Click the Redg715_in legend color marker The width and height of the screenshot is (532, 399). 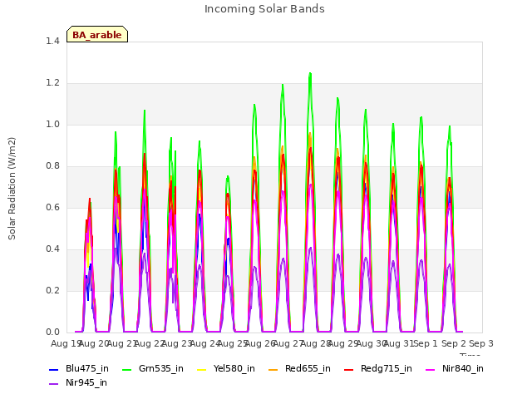[x=349, y=369]
